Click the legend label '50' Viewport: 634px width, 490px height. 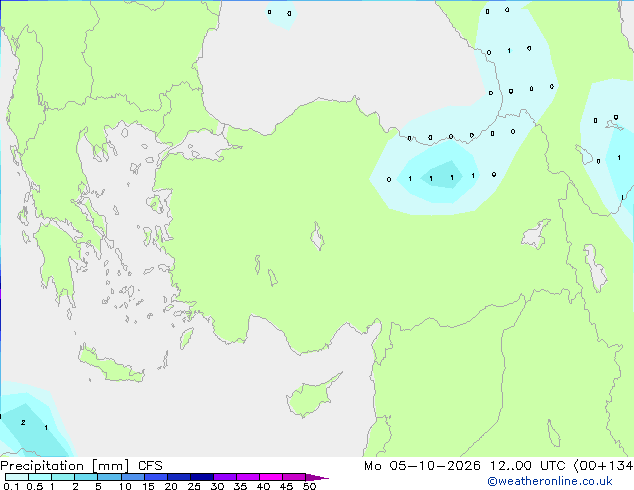[x=309, y=486]
